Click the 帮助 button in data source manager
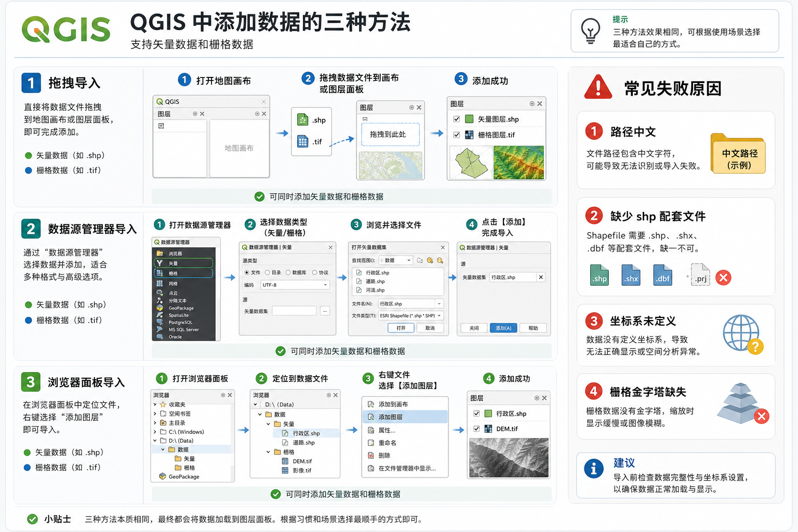 tap(533, 328)
